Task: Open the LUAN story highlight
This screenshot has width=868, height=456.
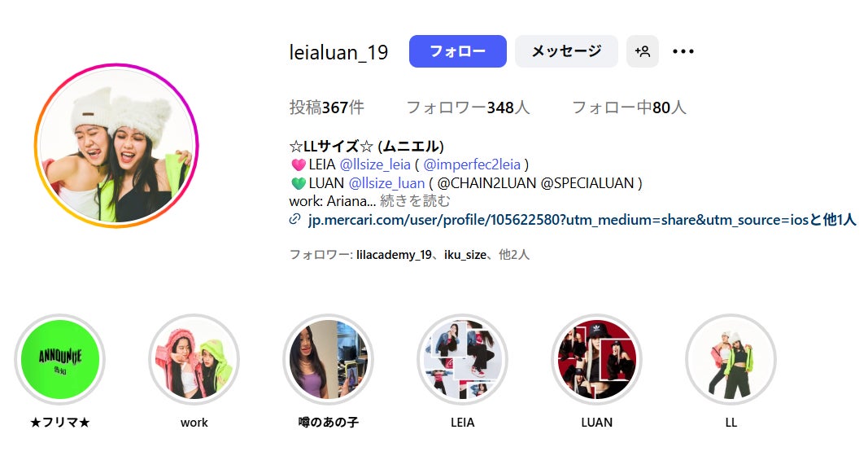Action: tap(597, 359)
